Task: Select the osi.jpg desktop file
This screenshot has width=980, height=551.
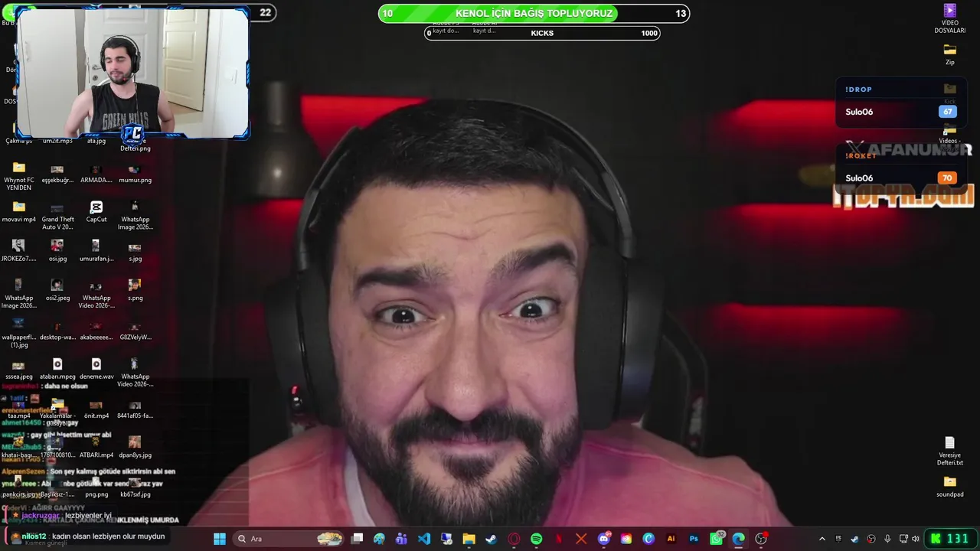Action: pos(57,250)
